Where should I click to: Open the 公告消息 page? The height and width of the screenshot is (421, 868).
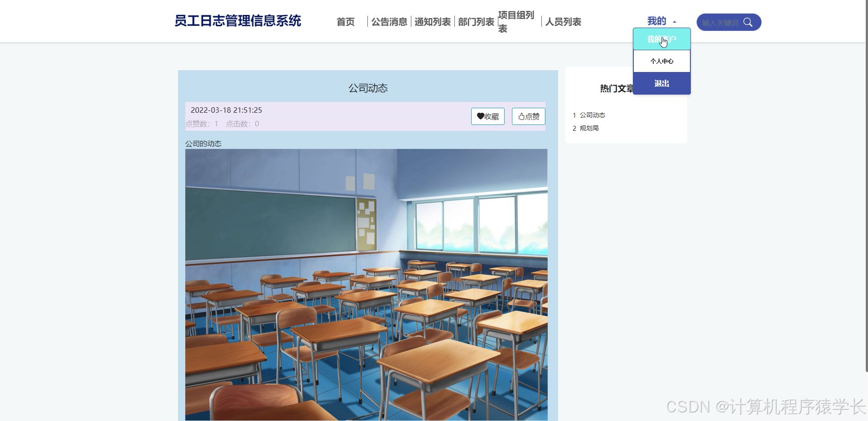389,22
